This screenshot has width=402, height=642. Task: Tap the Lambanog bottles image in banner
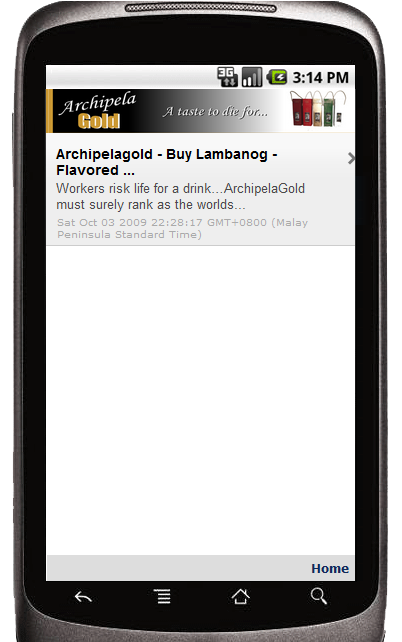pyautogui.click(x=318, y=109)
